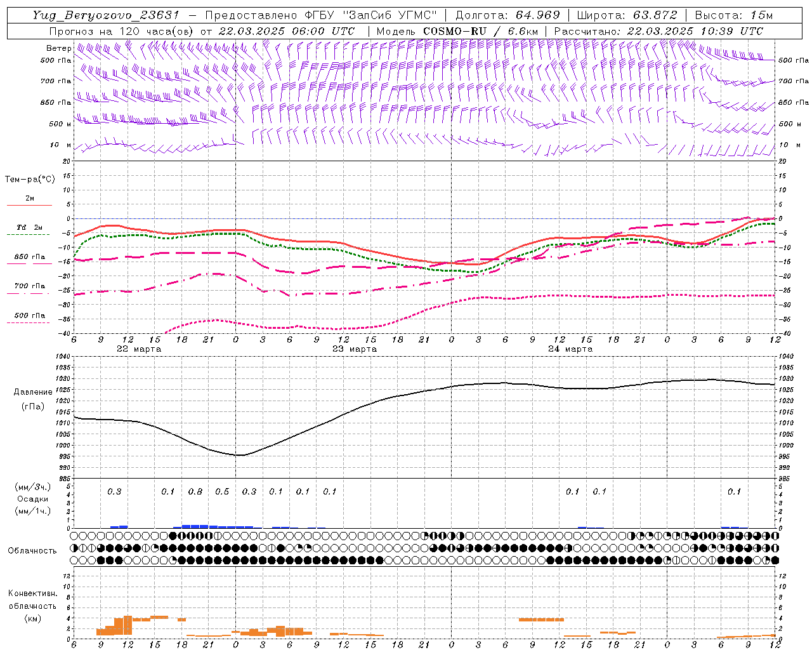Click the 850 гПа temperature legend entry

[30, 257]
